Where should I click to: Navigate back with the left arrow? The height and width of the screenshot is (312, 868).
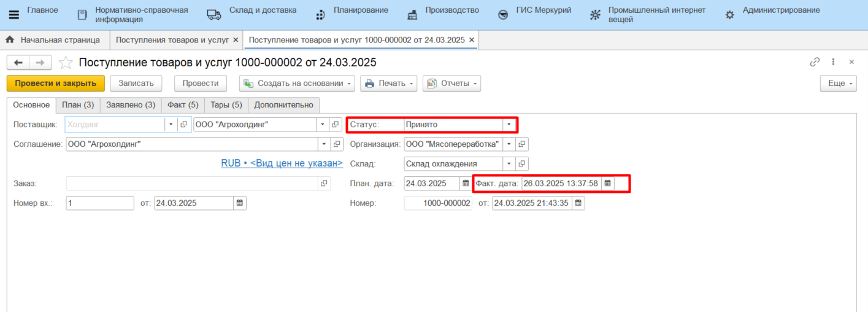(18, 63)
